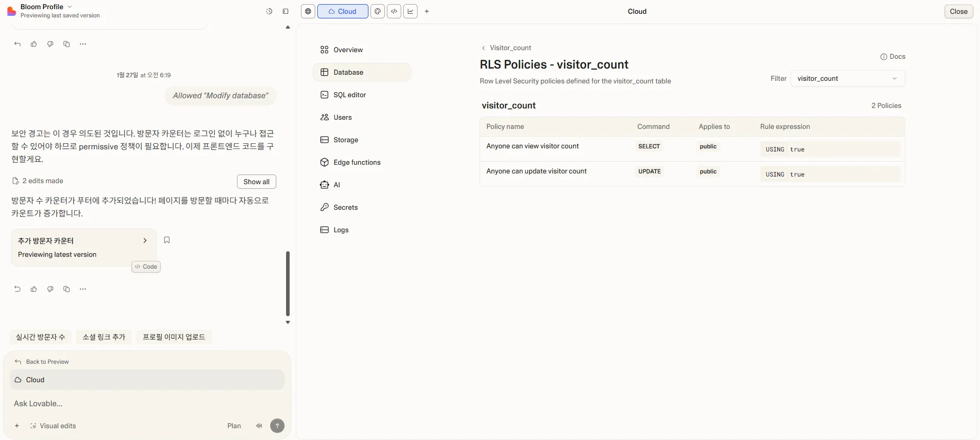Go back to Visitor_count table
980x440 pixels.
pyautogui.click(x=506, y=48)
